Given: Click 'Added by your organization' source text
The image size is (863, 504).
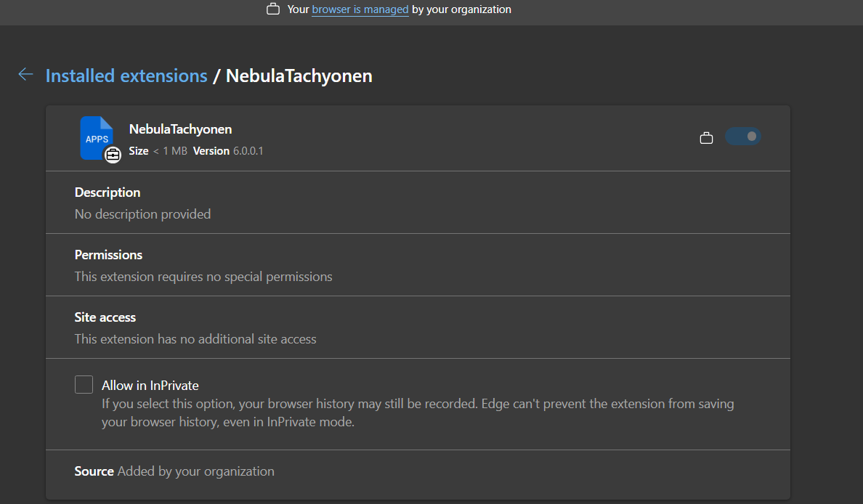Looking at the screenshot, I should tap(196, 471).
